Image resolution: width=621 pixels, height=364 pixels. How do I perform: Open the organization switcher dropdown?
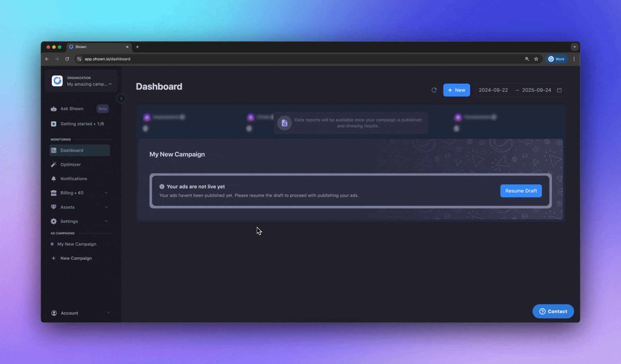(x=110, y=84)
